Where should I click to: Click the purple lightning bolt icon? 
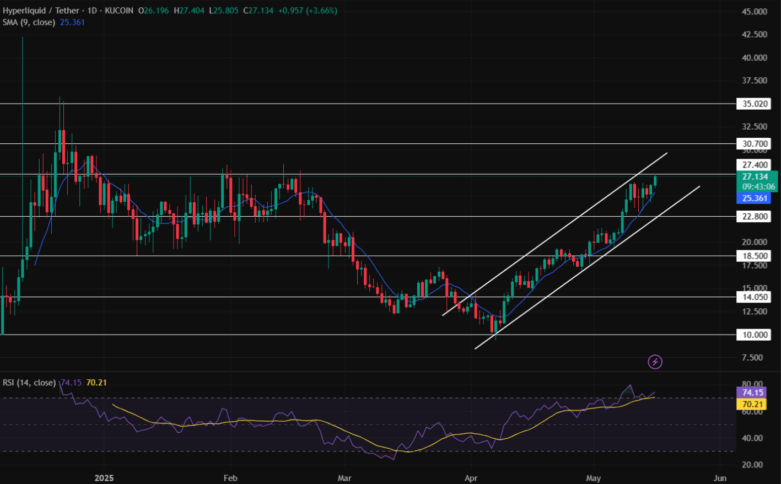pos(655,362)
